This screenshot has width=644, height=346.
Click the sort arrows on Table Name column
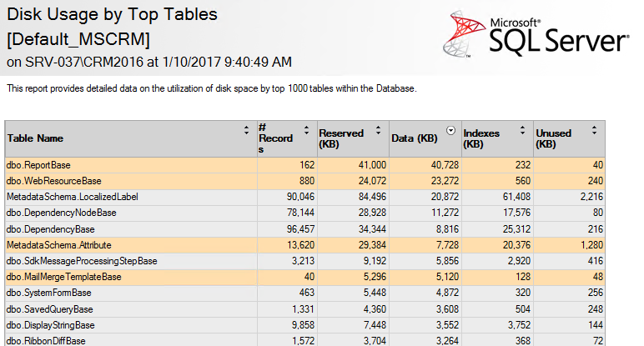pos(246,130)
